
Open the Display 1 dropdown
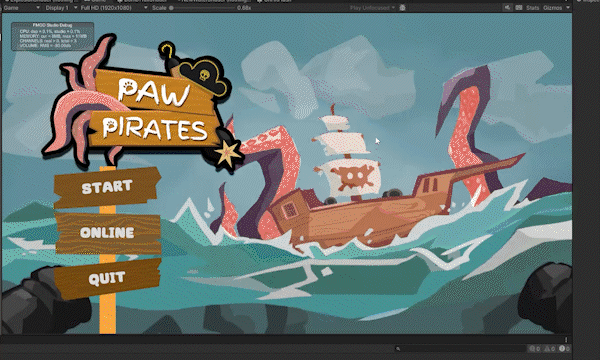(x=61, y=8)
